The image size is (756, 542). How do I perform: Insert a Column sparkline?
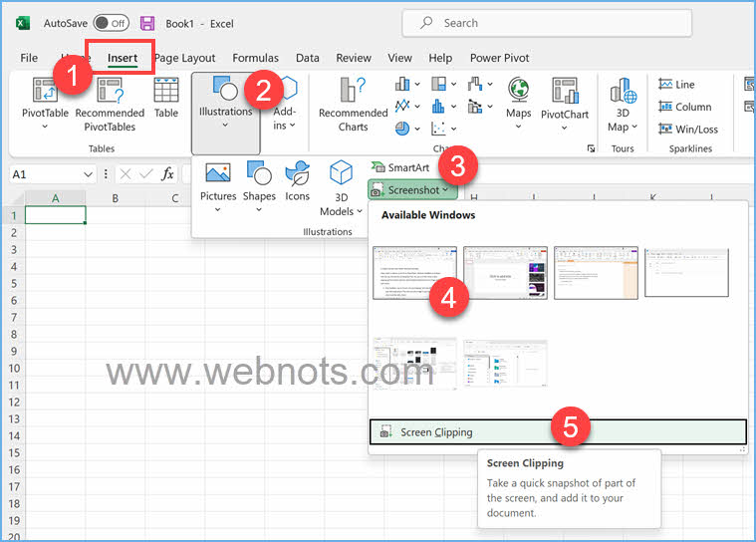685,107
